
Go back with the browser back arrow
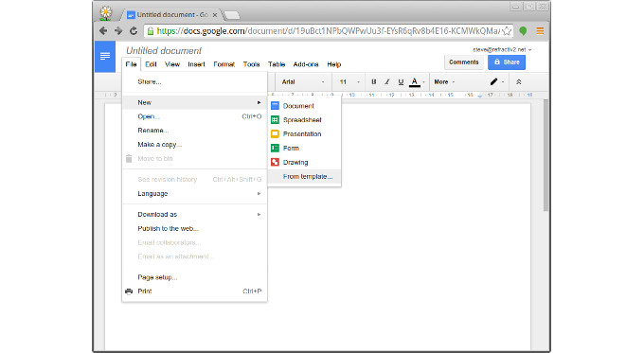pyautogui.click(x=103, y=31)
